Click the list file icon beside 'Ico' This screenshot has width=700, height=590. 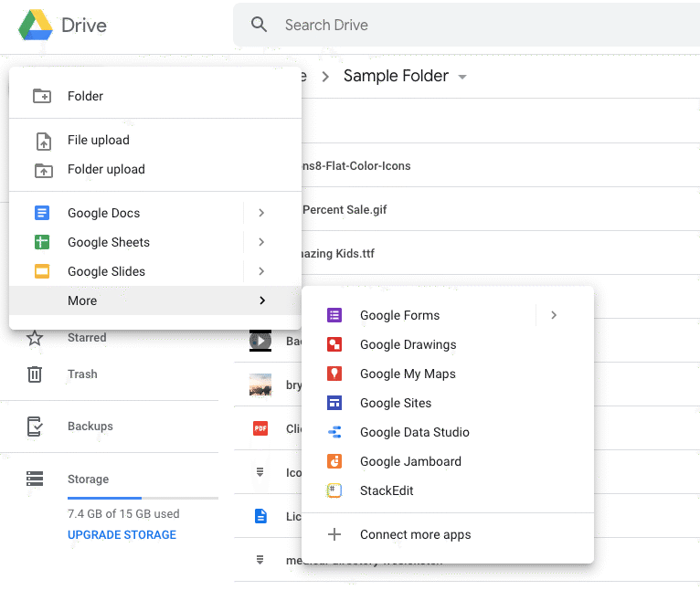260,472
